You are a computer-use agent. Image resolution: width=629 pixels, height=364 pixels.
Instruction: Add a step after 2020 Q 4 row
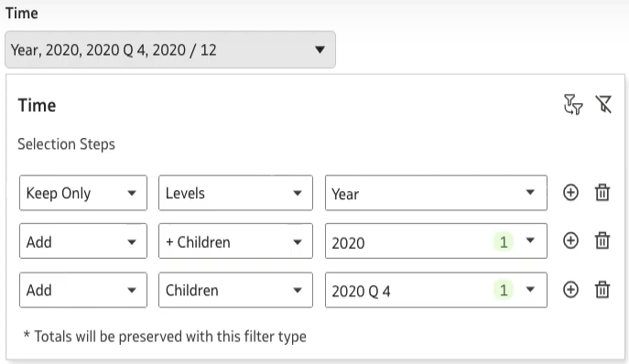pyautogui.click(x=570, y=290)
